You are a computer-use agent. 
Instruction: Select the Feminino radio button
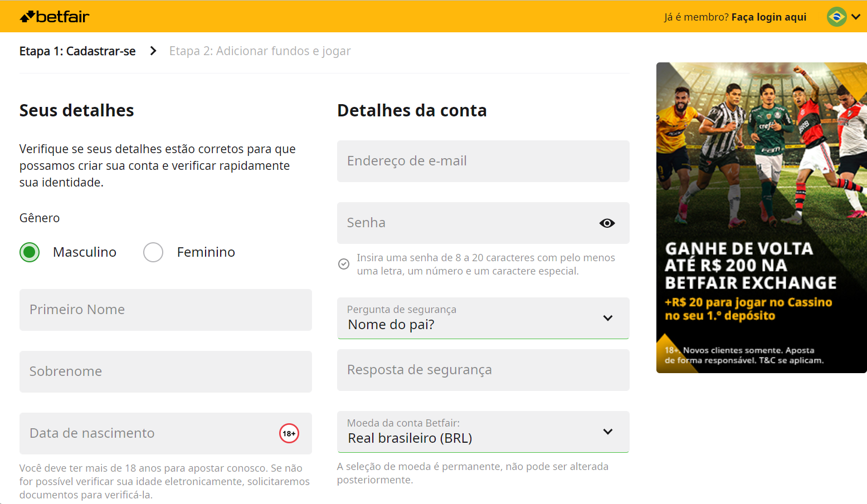pos(153,252)
